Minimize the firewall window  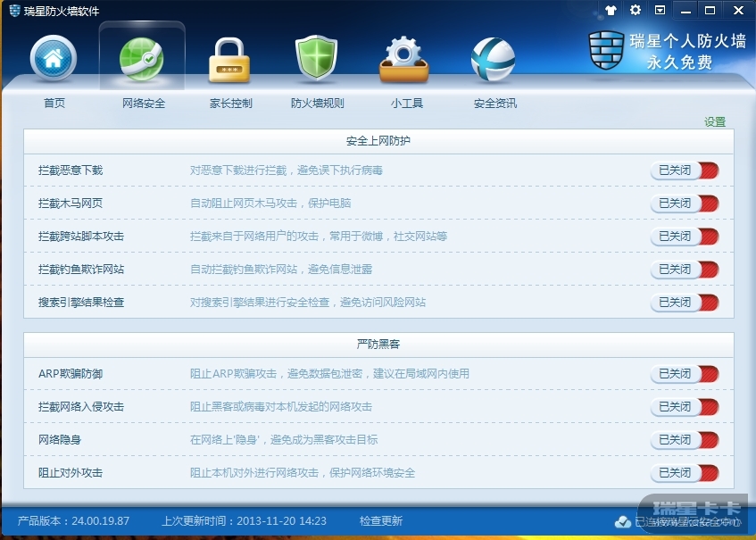[x=685, y=10]
